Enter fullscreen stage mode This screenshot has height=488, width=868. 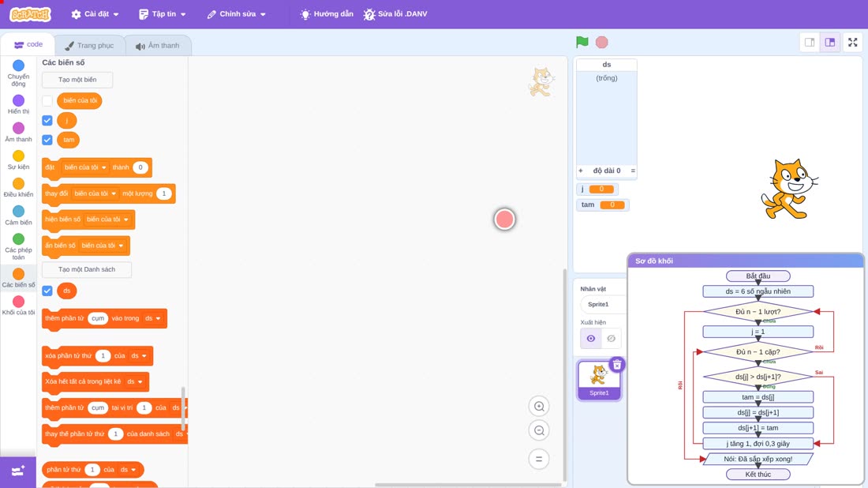(x=852, y=42)
